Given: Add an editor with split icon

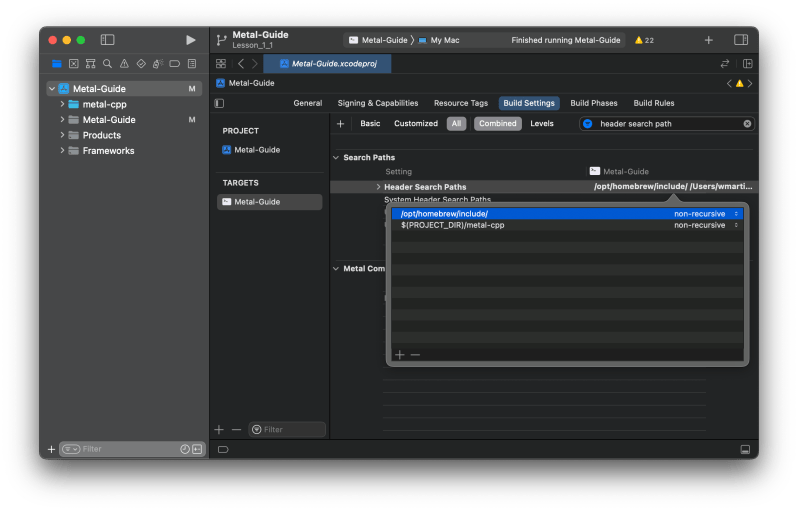Looking at the screenshot, I should [x=748, y=64].
